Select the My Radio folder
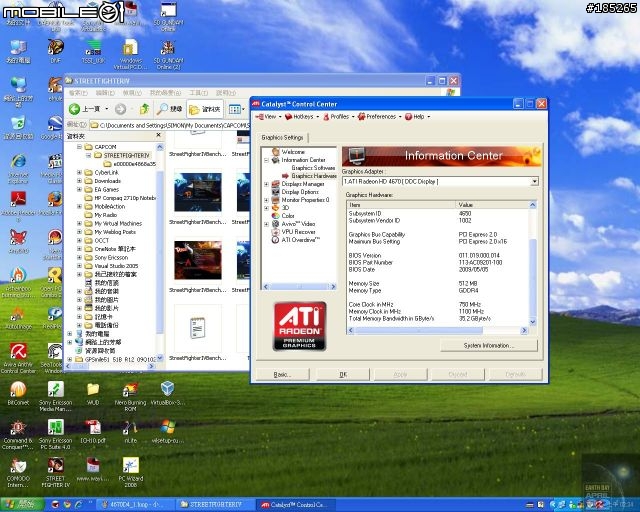640x512 pixels. point(105,215)
